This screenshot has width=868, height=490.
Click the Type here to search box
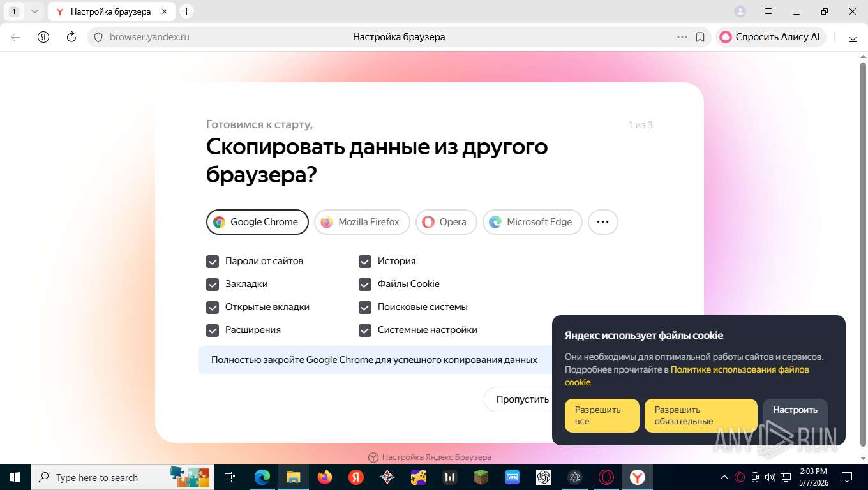coord(123,477)
